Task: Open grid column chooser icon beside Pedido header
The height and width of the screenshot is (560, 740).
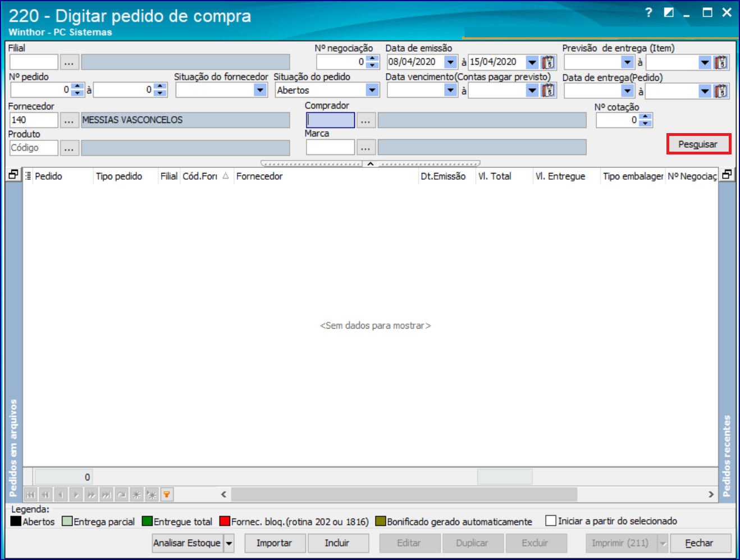Action: tap(28, 176)
